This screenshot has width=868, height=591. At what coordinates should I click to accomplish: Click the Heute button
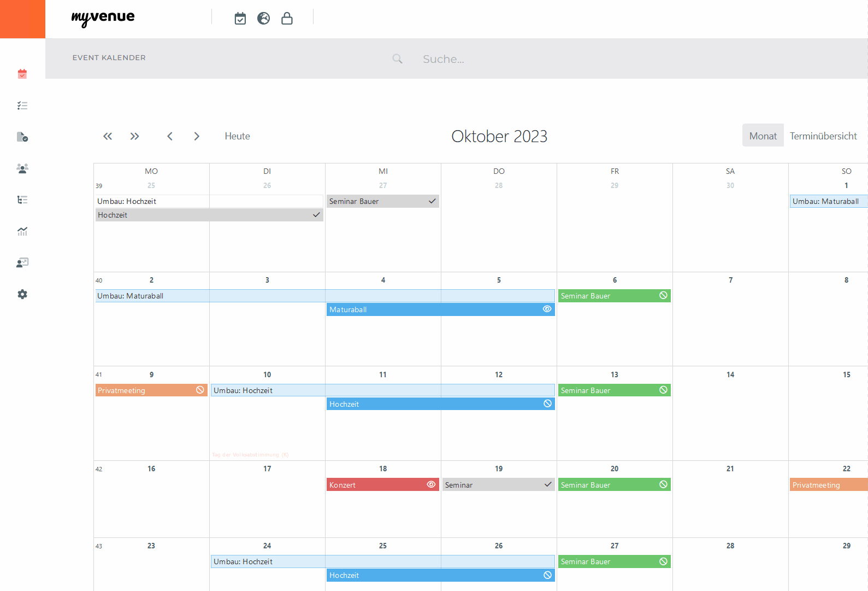click(x=237, y=136)
